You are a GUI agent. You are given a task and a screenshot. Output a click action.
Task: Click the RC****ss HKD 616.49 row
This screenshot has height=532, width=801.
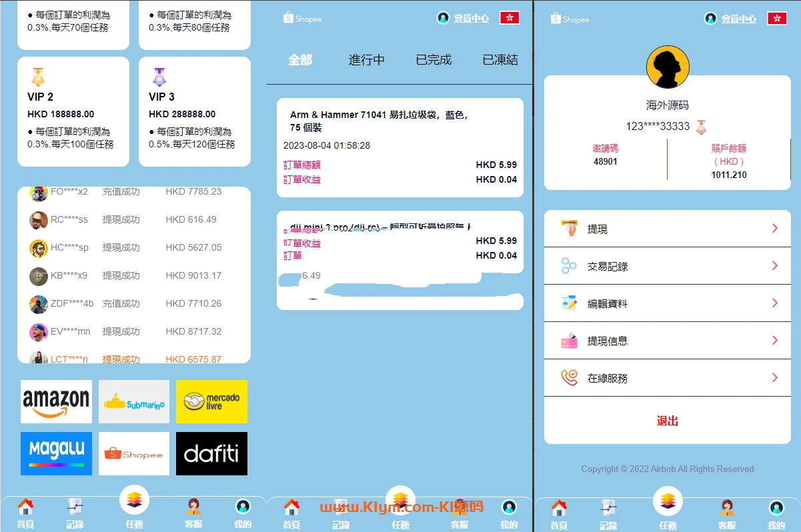pyautogui.click(x=134, y=219)
